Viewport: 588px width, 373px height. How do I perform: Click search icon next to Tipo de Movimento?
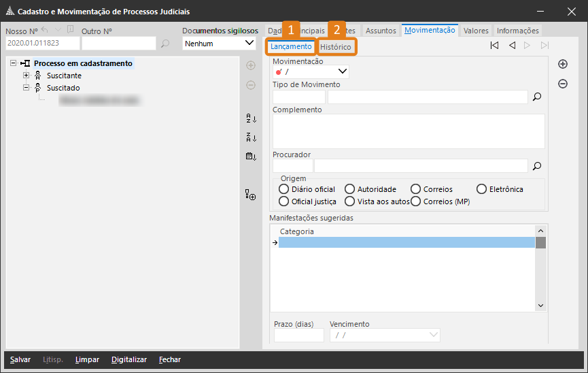(536, 97)
